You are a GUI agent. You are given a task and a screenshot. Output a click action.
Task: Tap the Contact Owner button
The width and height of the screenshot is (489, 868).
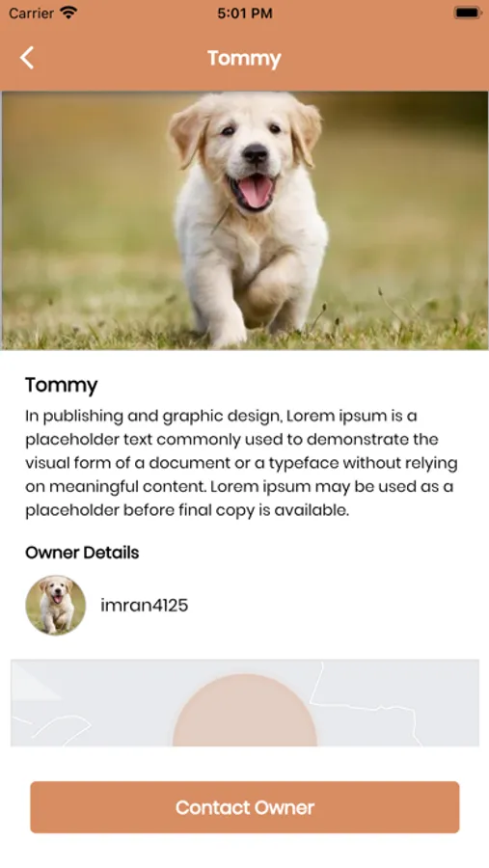coord(245,807)
